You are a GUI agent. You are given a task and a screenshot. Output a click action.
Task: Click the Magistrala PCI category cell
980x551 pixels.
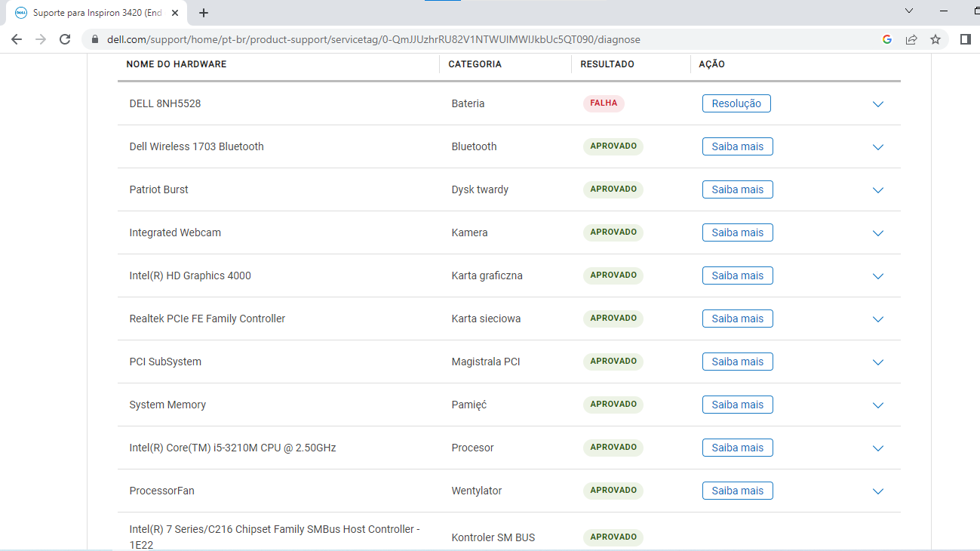tap(486, 362)
